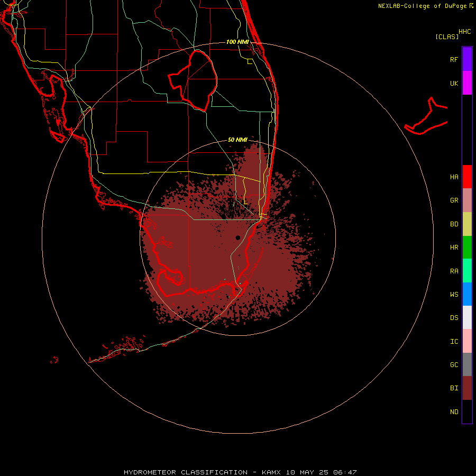
Task: Click the DS legend label
Action: (454, 317)
